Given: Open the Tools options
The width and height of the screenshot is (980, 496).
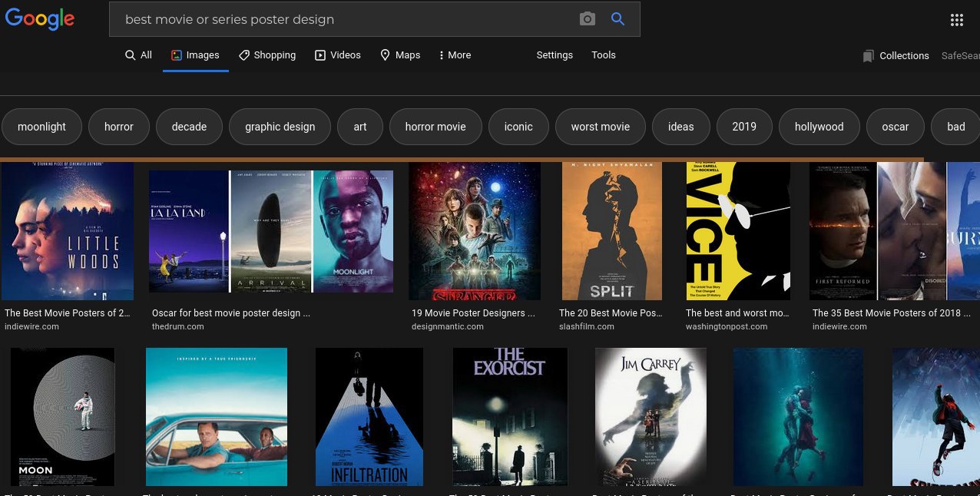Looking at the screenshot, I should tap(604, 55).
